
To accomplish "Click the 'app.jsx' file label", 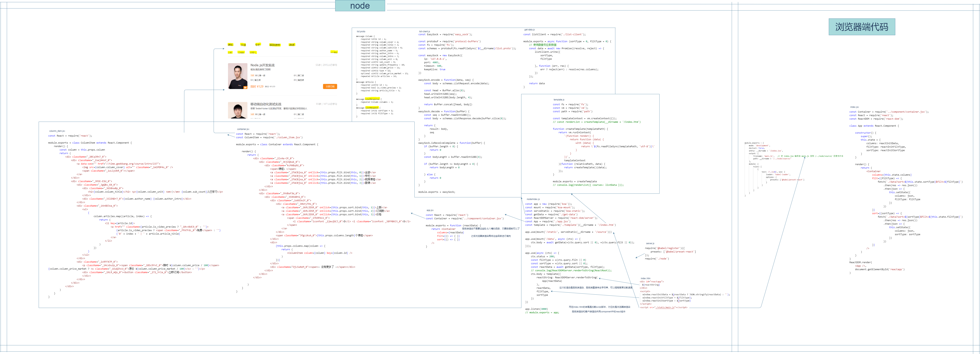I will pyautogui.click(x=430, y=210).
